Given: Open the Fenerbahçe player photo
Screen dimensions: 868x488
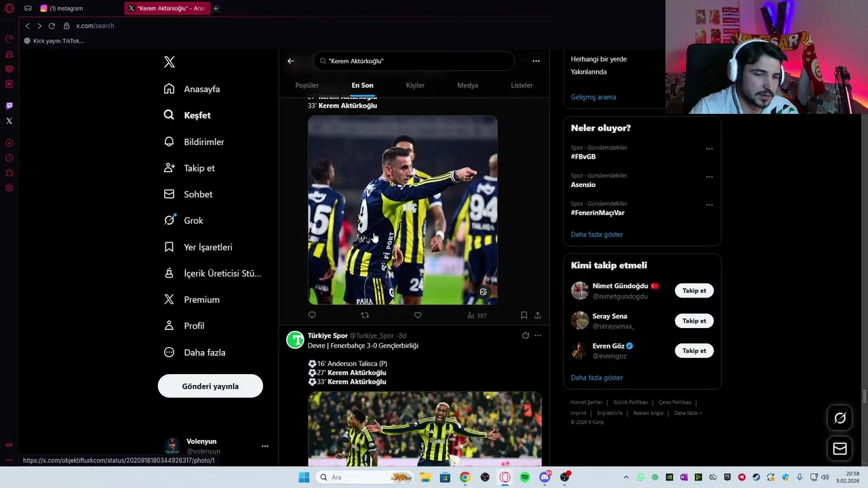Looking at the screenshot, I should pyautogui.click(x=403, y=210).
